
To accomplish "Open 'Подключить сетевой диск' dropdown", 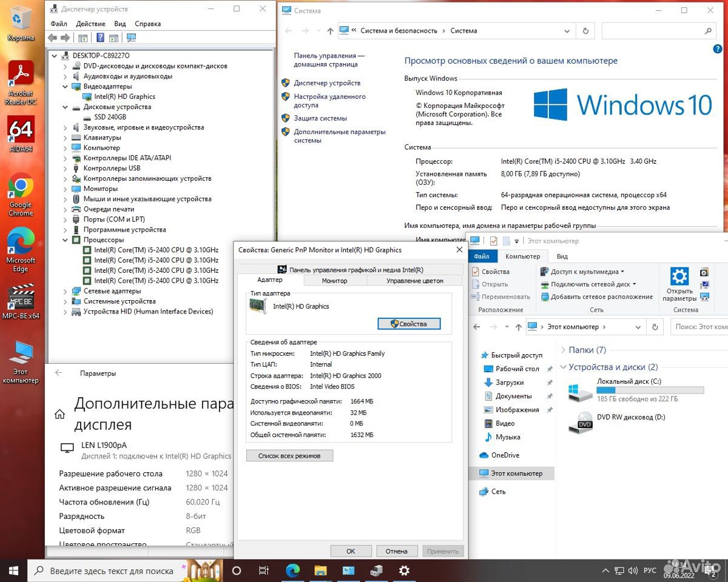I will tap(588, 284).
